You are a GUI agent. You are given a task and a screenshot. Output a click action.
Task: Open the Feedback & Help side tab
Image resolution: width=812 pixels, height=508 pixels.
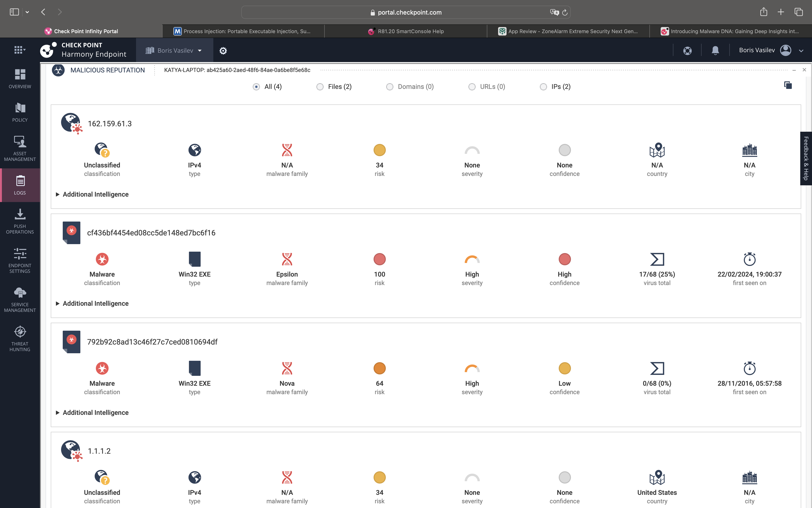tap(806, 158)
